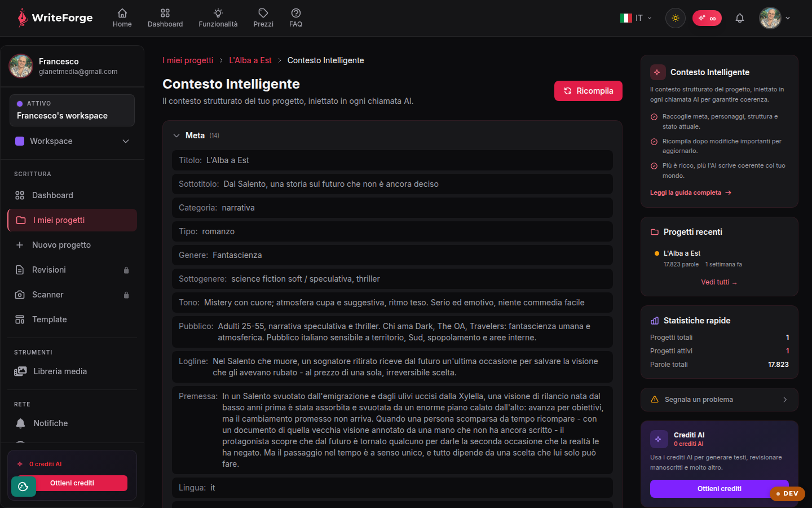
Task: Click the WriteForge logo
Action: click(x=55, y=18)
